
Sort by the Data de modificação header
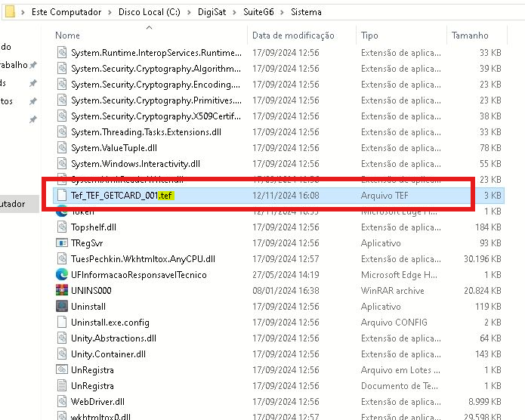coord(293,36)
